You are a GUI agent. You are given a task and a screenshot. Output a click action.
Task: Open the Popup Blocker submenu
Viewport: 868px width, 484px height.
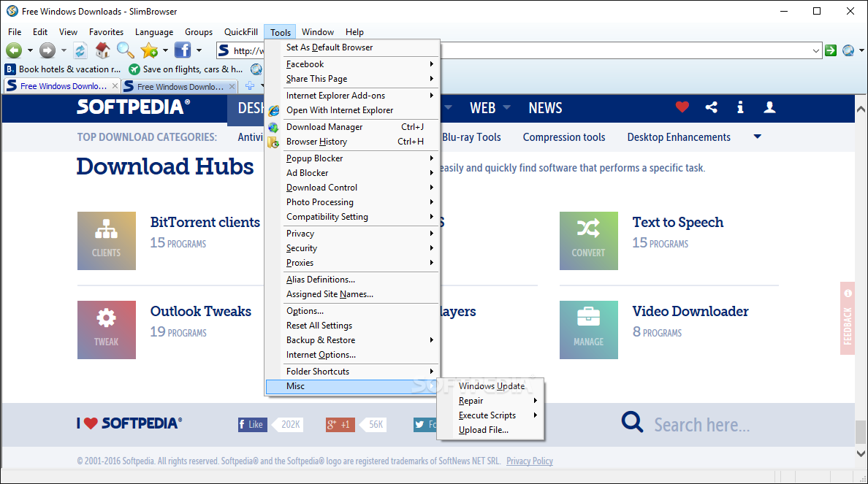(352, 158)
